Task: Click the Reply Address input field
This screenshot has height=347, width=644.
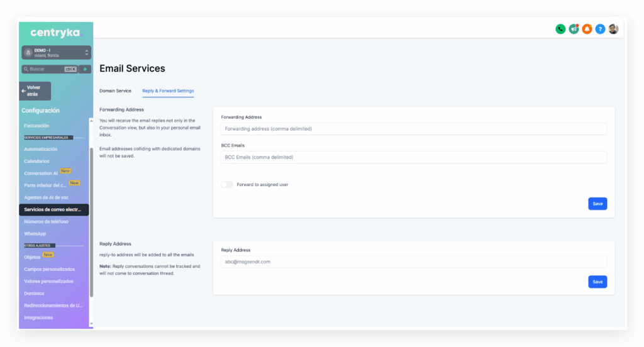Action: [413, 262]
